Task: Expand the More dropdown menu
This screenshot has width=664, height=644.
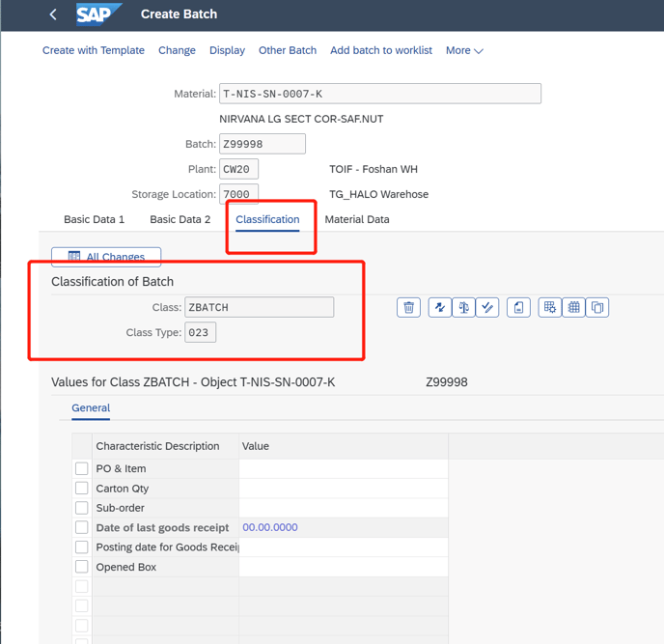Action: tap(464, 50)
